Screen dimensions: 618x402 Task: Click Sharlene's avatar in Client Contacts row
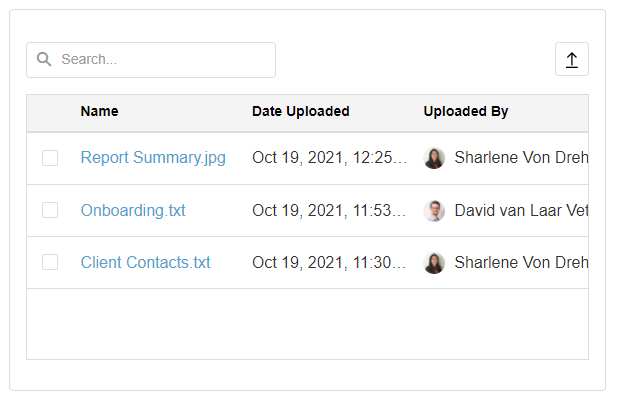click(434, 263)
